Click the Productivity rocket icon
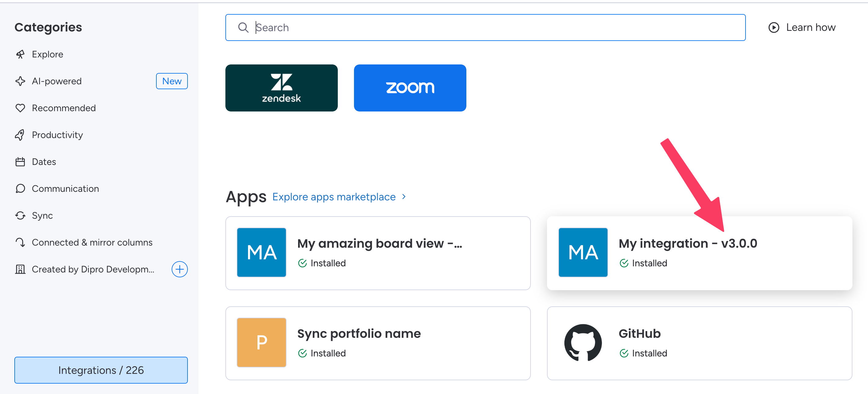This screenshot has height=394, width=868. click(x=20, y=135)
